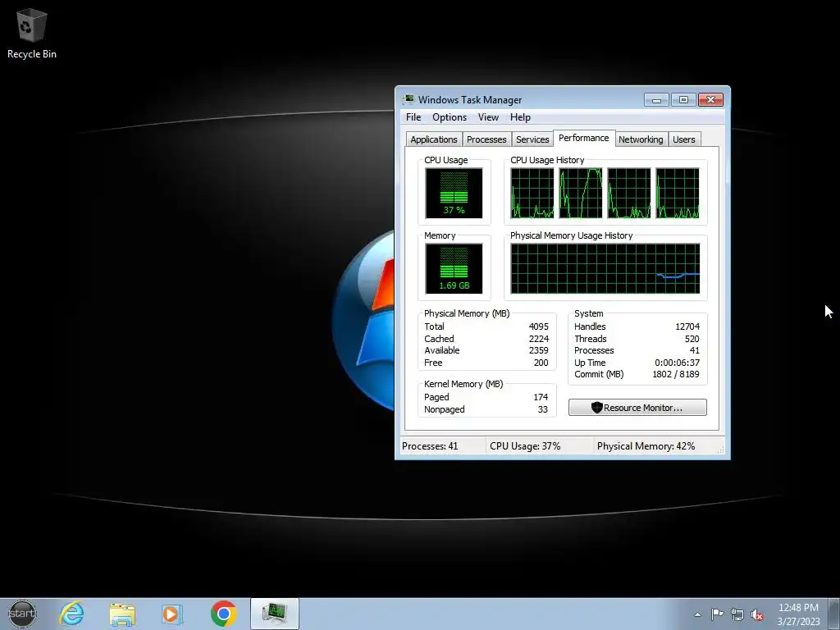Image resolution: width=840 pixels, height=630 pixels.
Task: Click the Paged kernel memory value 174
Action: 541,397
